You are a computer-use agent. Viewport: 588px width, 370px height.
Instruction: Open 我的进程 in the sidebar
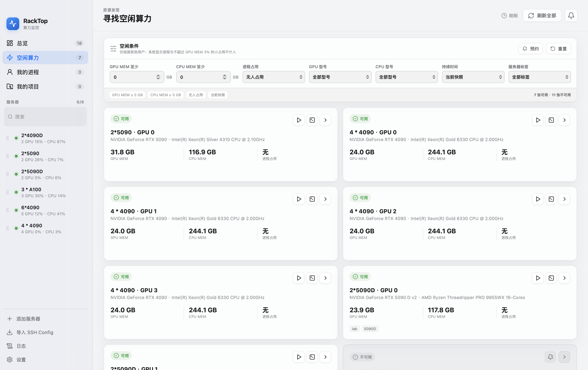click(45, 72)
